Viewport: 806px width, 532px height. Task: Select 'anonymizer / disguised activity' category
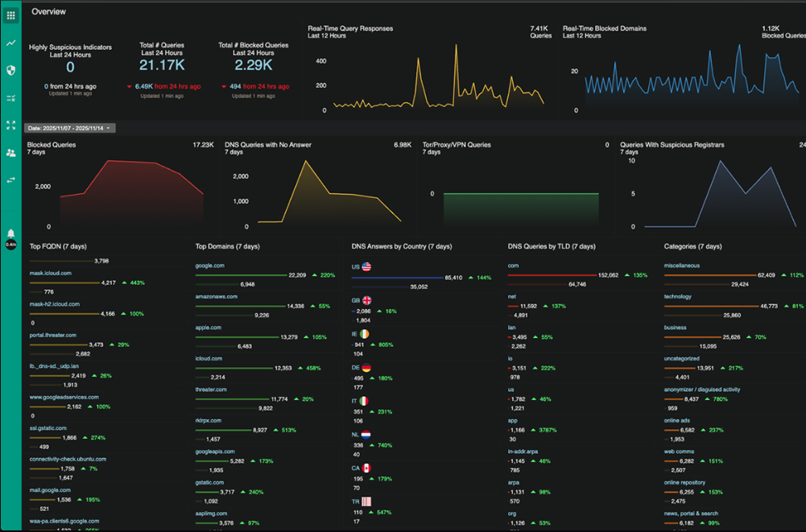[702, 390]
